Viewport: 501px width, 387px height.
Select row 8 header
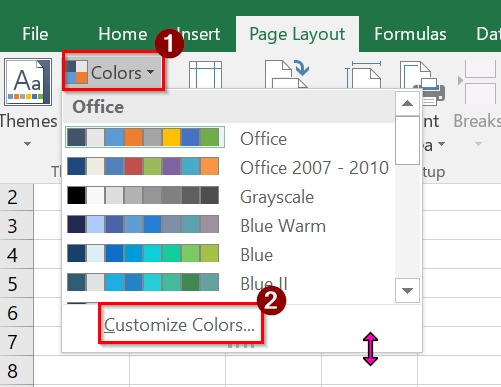tap(17, 370)
